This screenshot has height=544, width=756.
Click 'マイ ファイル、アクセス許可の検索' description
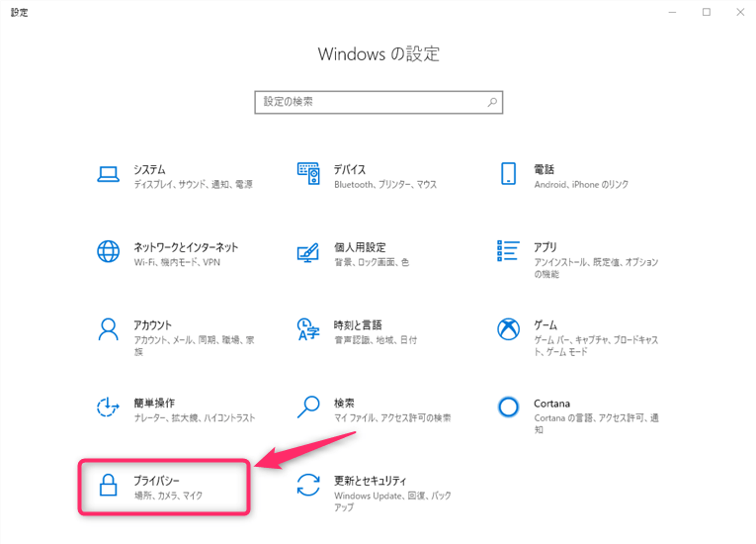pyautogui.click(x=392, y=417)
